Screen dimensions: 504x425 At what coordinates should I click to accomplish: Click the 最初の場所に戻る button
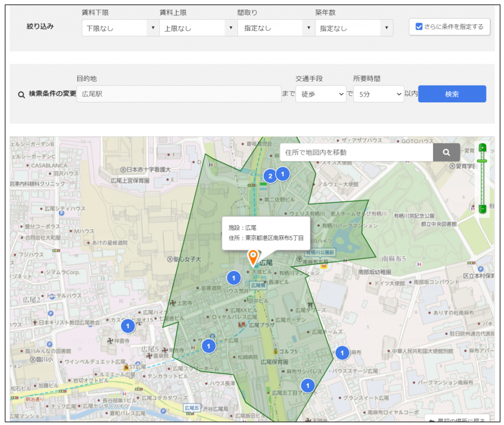[x=452, y=420]
